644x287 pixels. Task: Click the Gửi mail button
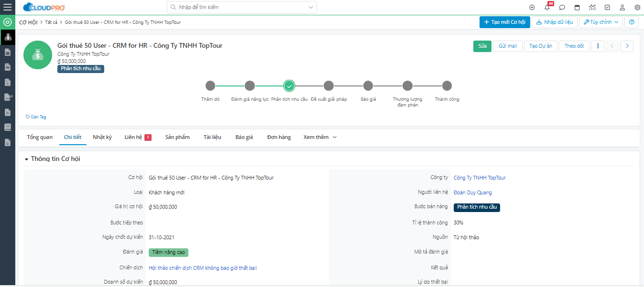point(508,46)
